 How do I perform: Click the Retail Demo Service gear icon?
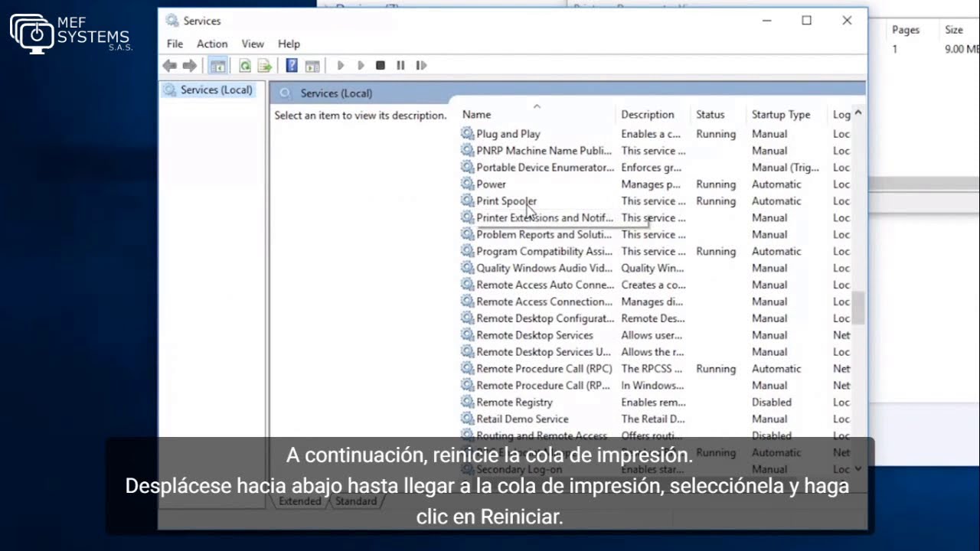pyautogui.click(x=467, y=419)
